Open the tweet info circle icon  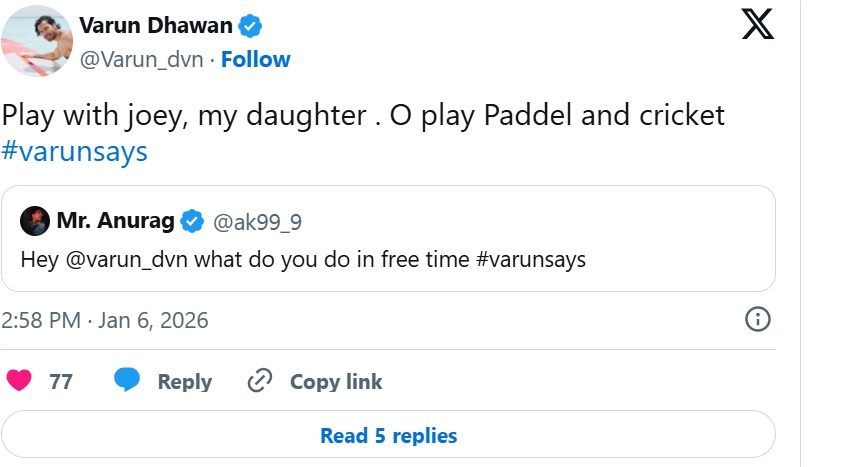758,320
